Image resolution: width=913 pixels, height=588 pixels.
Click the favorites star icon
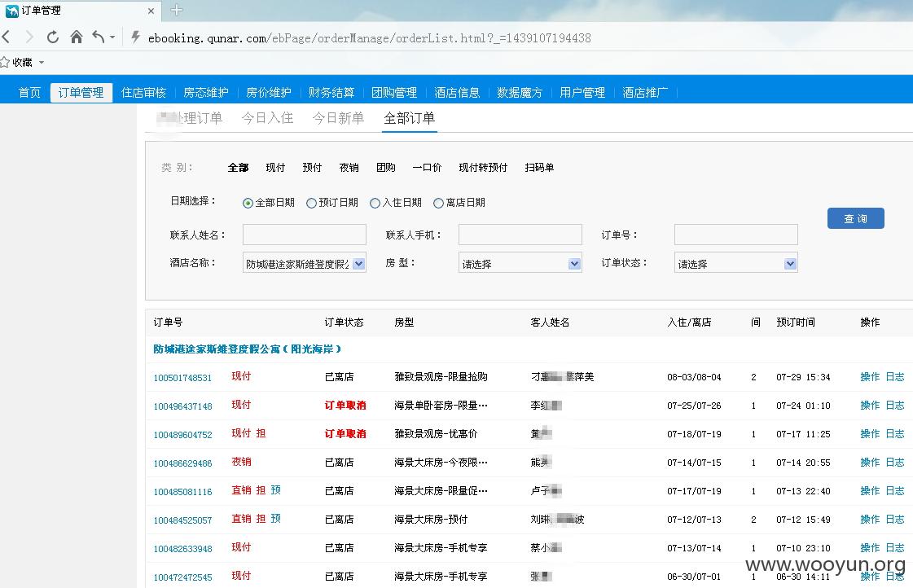[x=5, y=62]
